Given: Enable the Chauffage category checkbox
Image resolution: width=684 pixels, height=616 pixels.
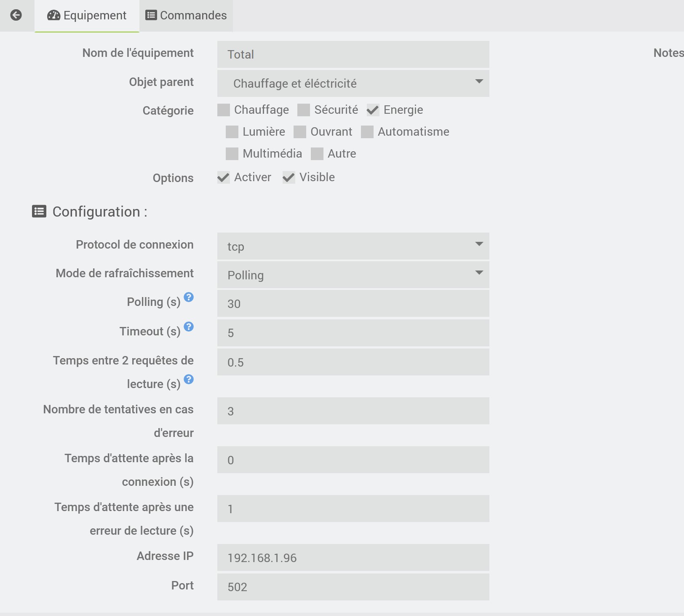Looking at the screenshot, I should pos(224,110).
